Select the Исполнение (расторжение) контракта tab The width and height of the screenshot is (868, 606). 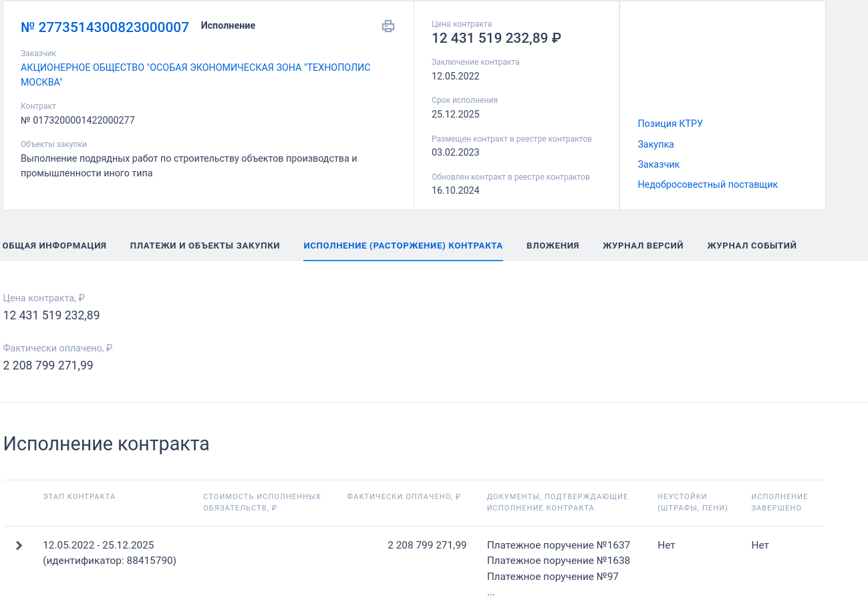point(403,245)
